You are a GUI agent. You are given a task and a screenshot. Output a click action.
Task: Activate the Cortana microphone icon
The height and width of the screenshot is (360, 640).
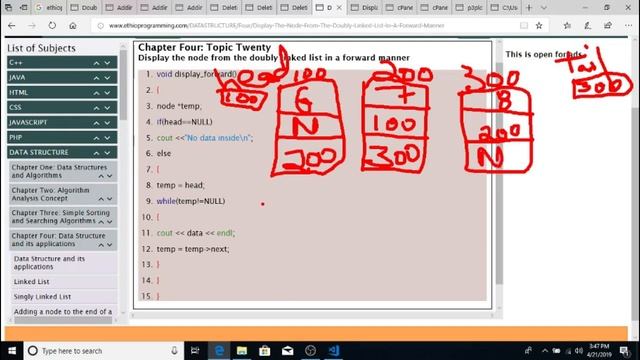174,351
